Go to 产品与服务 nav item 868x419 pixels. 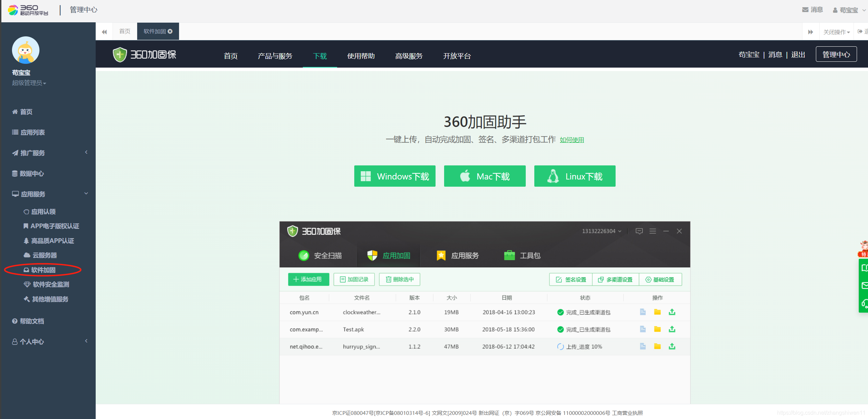pyautogui.click(x=275, y=56)
